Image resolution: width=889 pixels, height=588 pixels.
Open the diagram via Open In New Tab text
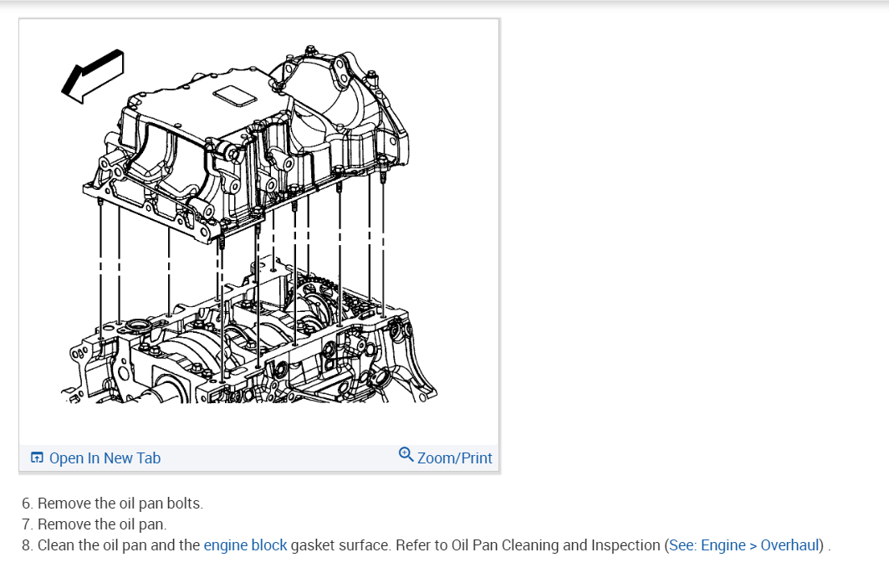pyautogui.click(x=105, y=458)
